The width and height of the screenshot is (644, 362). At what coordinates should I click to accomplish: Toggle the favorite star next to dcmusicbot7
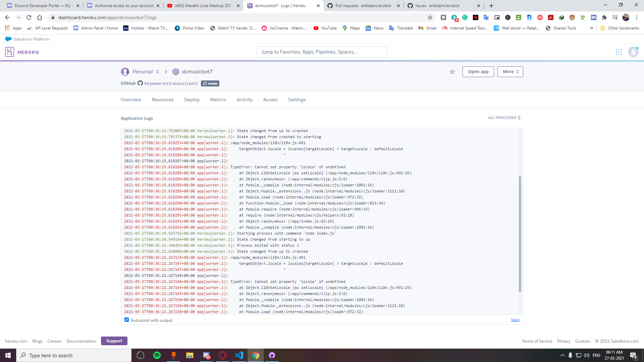click(452, 71)
